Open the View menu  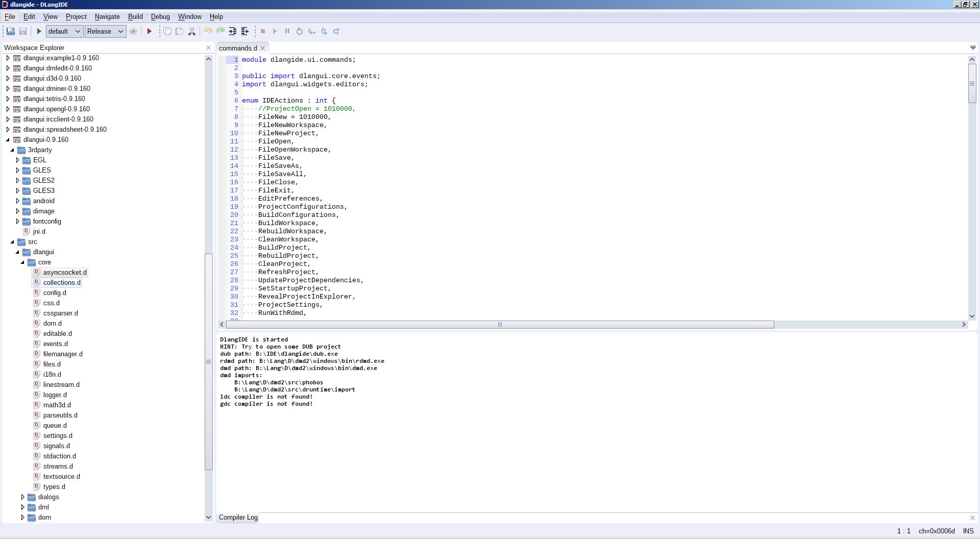(50, 16)
